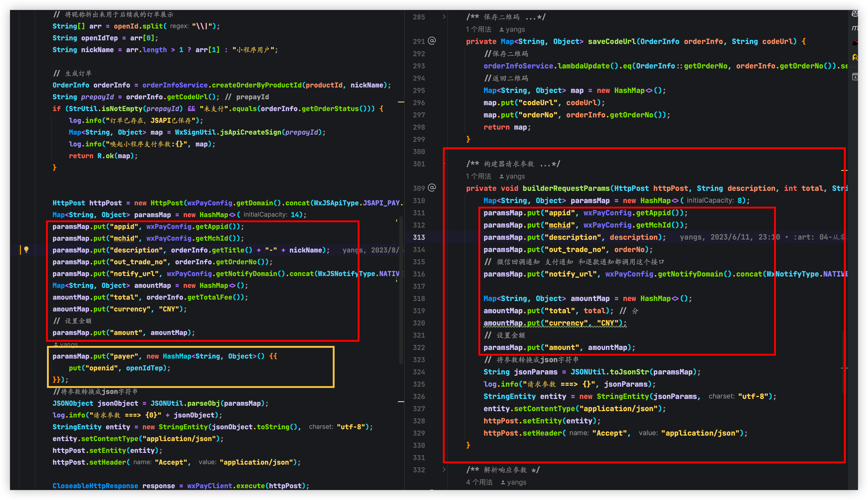Expand the folded doc comment at line 332

[444, 469]
